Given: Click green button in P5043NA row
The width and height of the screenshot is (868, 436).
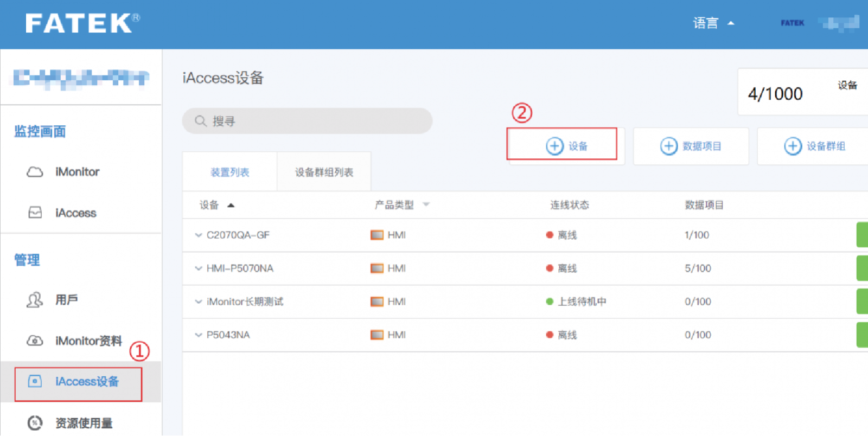Looking at the screenshot, I should pos(862,335).
